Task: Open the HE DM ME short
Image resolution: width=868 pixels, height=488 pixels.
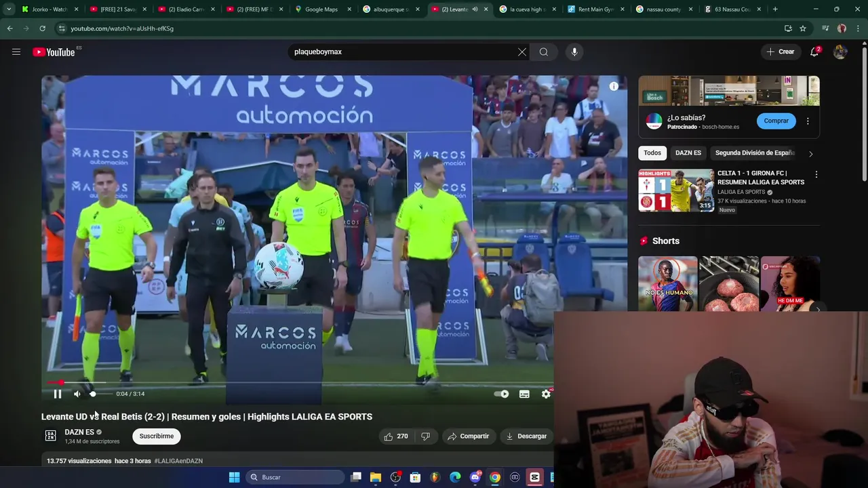Action: click(x=790, y=283)
